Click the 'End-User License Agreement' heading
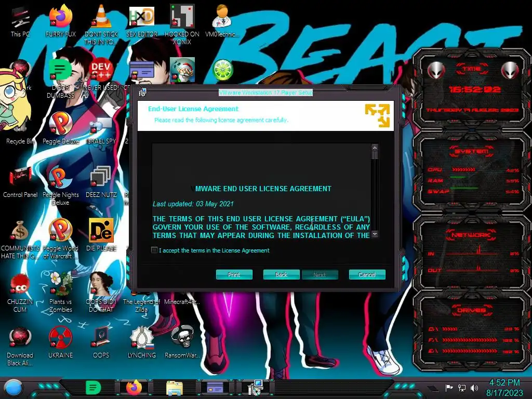Image resolution: width=532 pixels, height=399 pixels. [x=193, y=109]
